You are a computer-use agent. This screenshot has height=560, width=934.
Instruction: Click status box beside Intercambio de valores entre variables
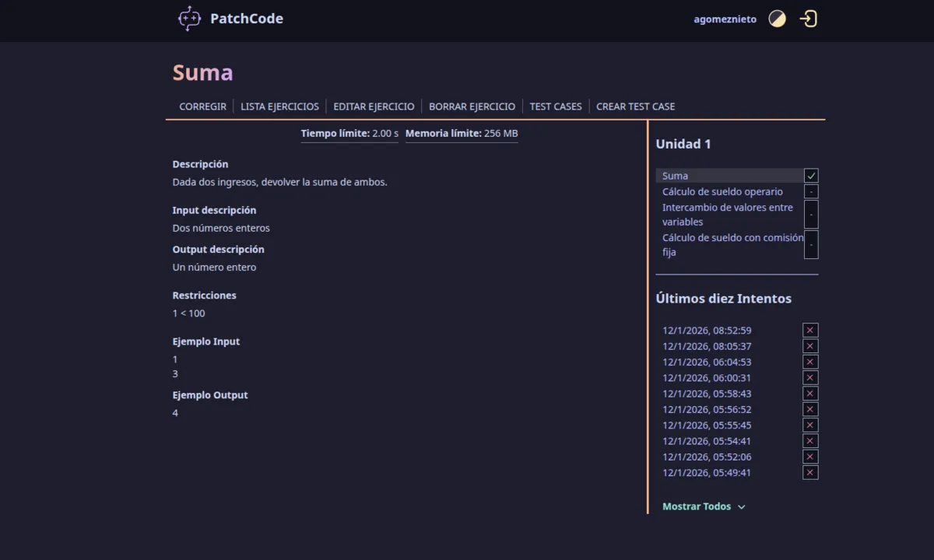811,215
